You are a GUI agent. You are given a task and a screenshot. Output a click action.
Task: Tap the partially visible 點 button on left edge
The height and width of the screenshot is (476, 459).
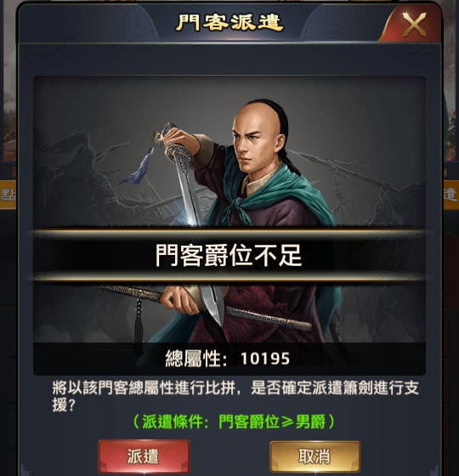click(8, 195)
